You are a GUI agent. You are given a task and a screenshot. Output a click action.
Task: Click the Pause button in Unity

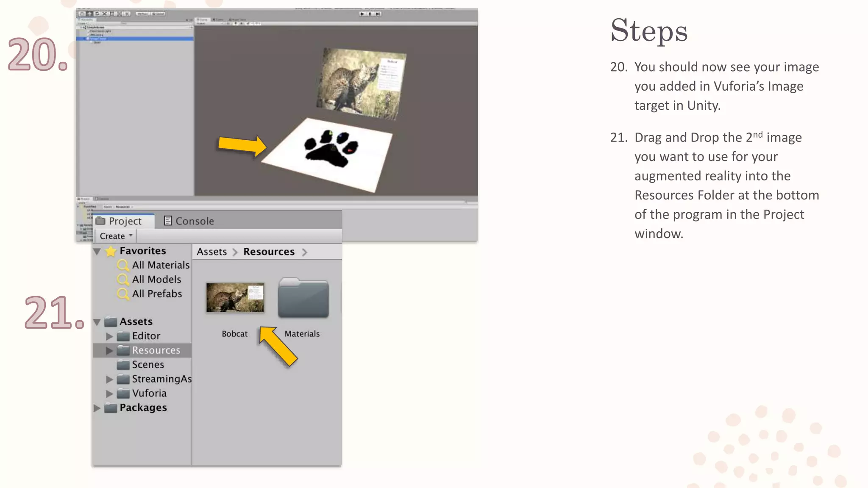pyautogui.click(x=370, y=14)
